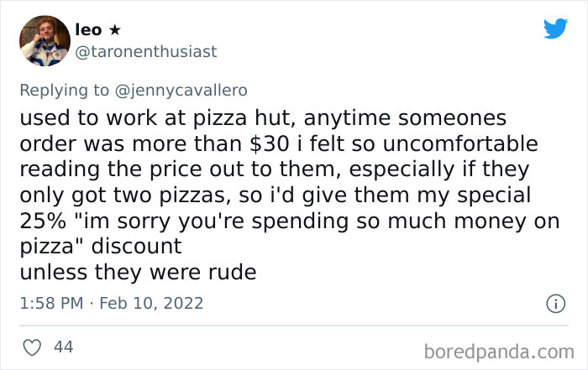Image resolution: width=588 pixels, height=370 pixels.
Task: Click the like count 44
Action: [62, 345]
